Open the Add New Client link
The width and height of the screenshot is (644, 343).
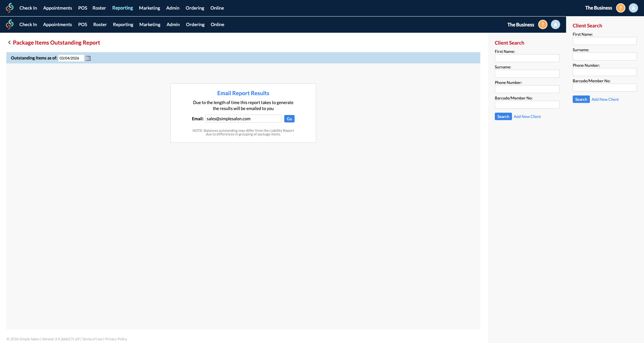[527, 116]
